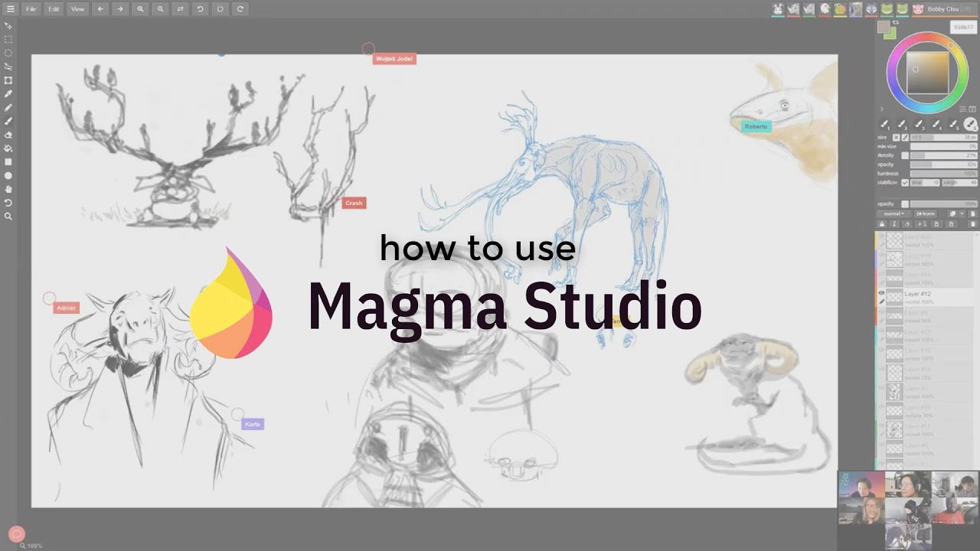Click the brush opacity slider

coord(943,165)
